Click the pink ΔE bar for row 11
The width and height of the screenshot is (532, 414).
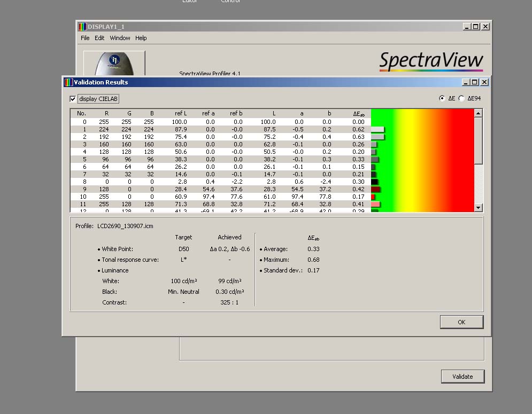tap(375, 204)
